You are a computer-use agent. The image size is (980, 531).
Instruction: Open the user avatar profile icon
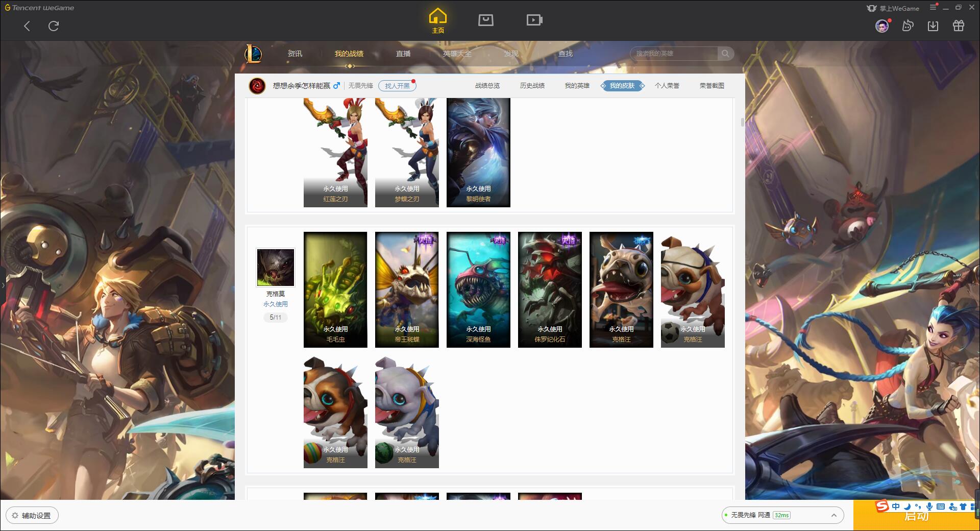tap(882, 26)
